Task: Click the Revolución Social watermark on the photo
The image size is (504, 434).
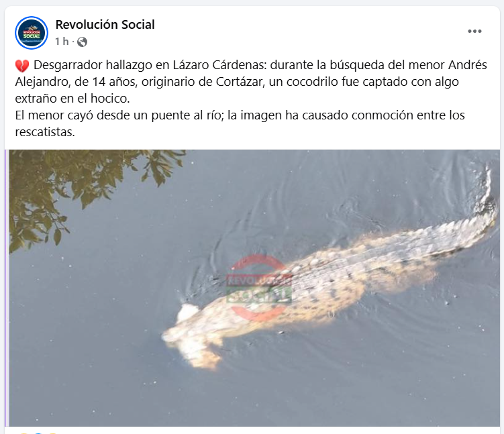Action: [x=259, y=288]
